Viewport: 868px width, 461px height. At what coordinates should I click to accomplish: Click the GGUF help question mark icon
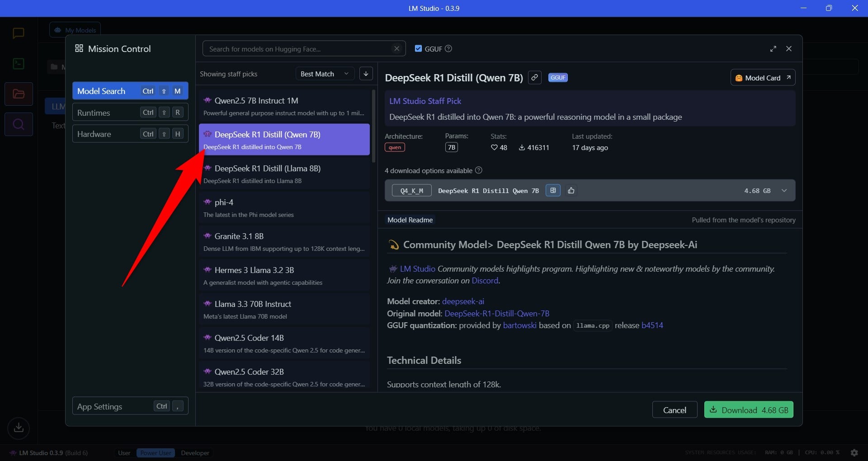[x=448, y=48]
